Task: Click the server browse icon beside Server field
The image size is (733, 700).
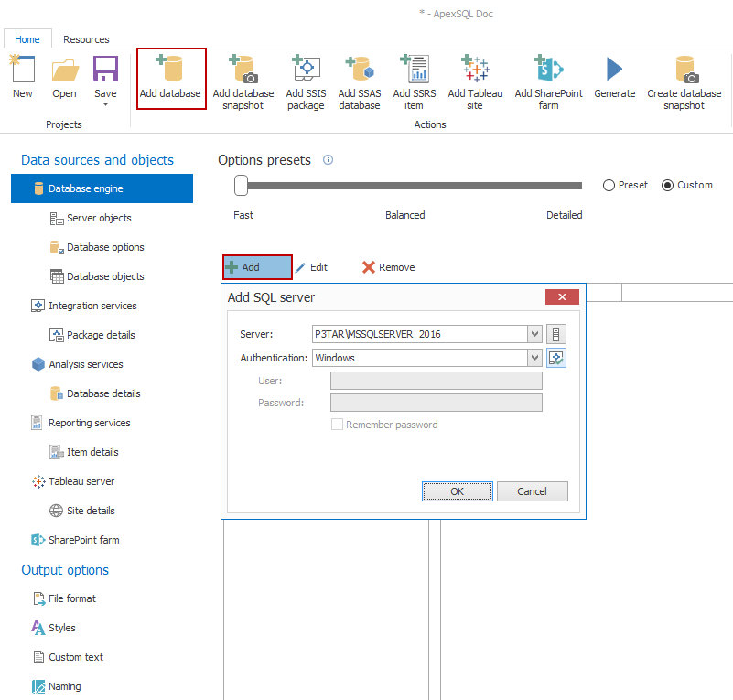Action: click(556, 334)
